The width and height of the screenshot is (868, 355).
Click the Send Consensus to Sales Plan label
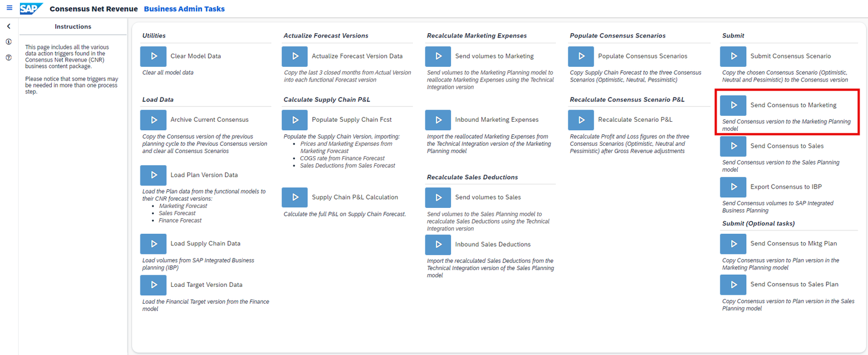click(x=794, y=284)
